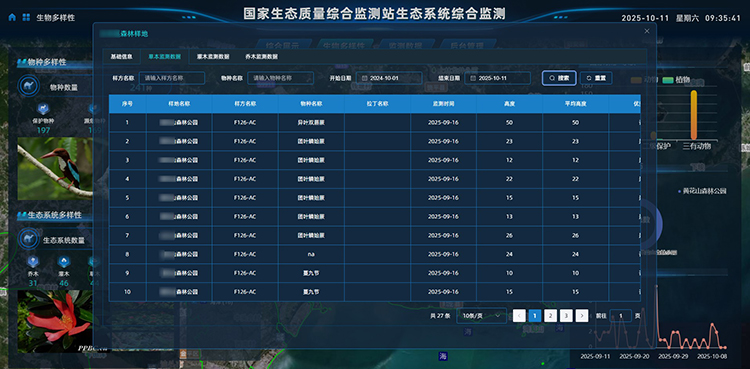Click 高度 value 50 in row 1
This screenshot has height=369, width=750.
[x=509, y=123]
